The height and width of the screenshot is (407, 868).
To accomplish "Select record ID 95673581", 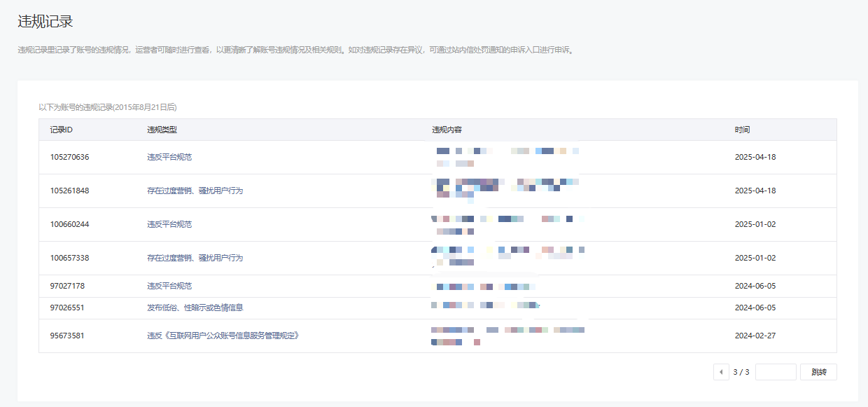I will click(x=67, y=336).
